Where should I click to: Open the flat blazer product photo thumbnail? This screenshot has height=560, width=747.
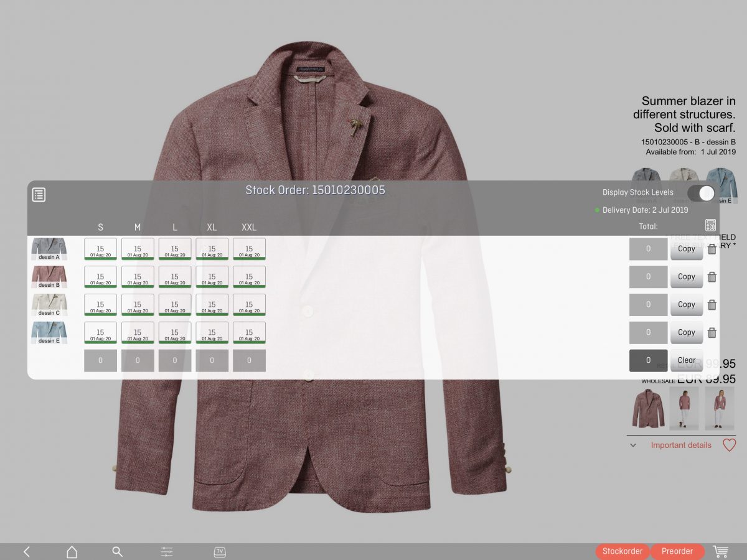(x=648, y=408)
